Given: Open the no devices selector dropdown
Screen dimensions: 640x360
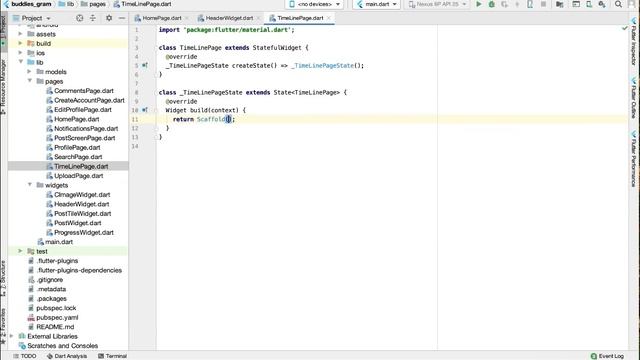Looking at the screenshot, I should (314, 4).
